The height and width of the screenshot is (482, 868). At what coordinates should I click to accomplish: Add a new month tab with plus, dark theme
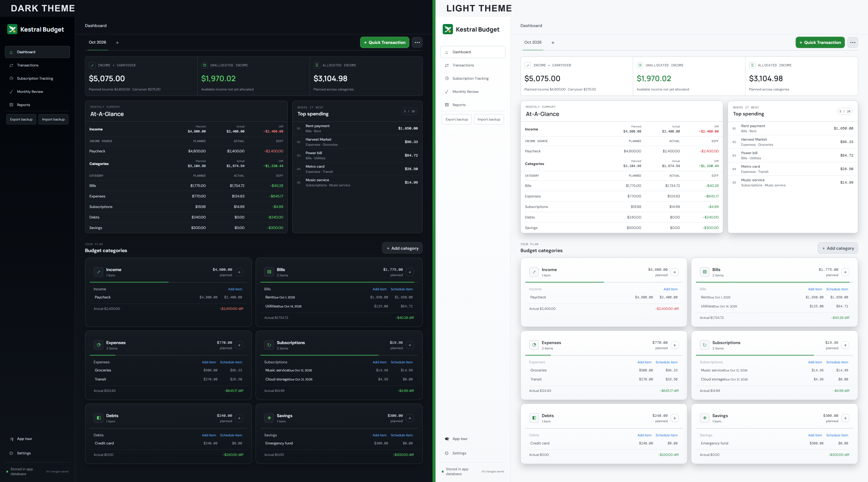click(117, 43)
